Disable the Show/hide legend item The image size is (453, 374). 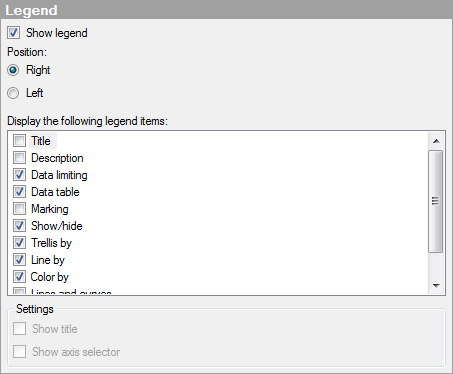click(x=19, y=226)
